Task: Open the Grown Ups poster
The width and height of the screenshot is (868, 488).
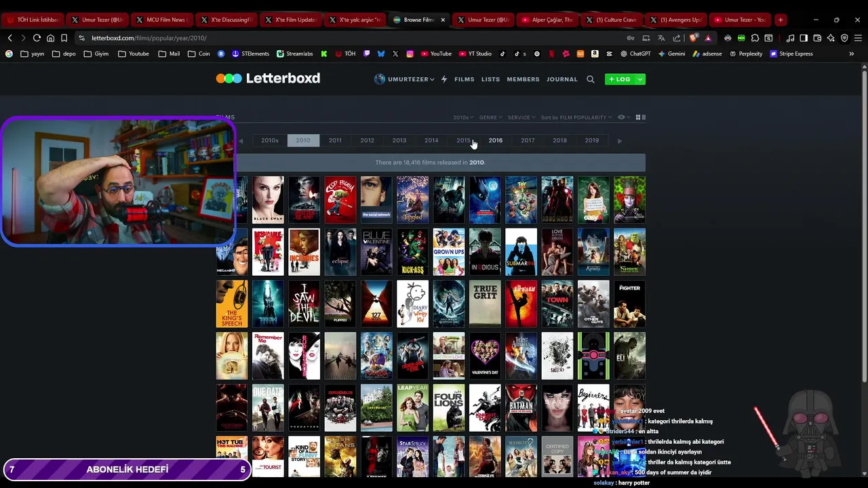Action: pos(448,252)
